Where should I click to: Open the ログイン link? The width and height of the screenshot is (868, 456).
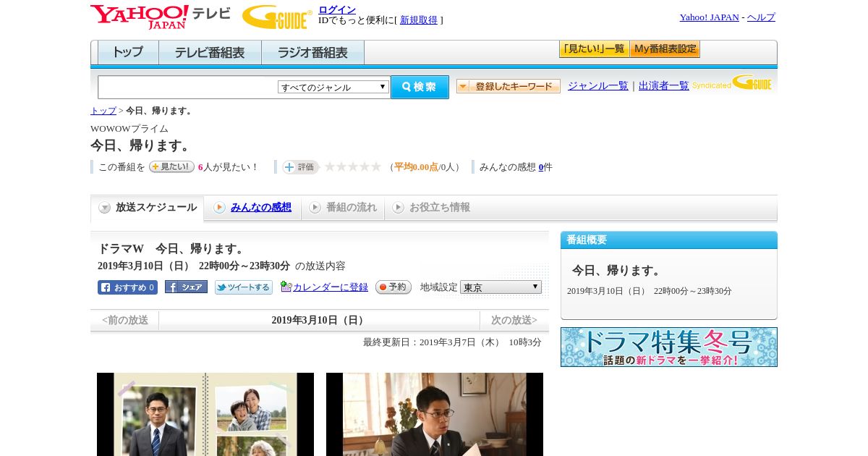(x=337, y=9)
